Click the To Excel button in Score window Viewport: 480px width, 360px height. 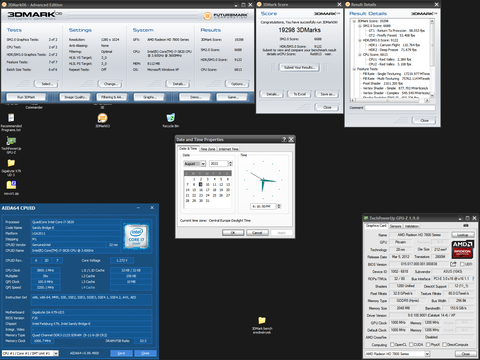point(299,94)
